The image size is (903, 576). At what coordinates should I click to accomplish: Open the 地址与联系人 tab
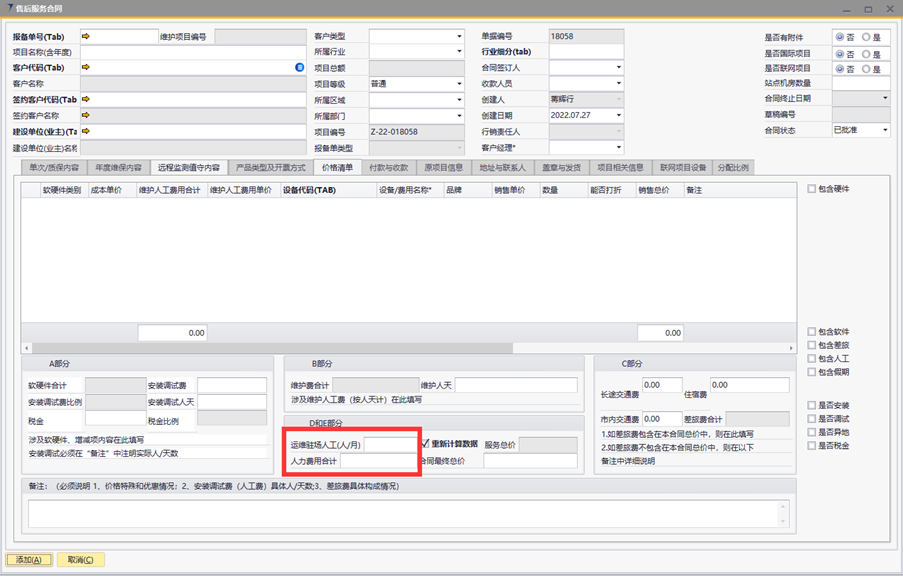[x=502, y=168]
